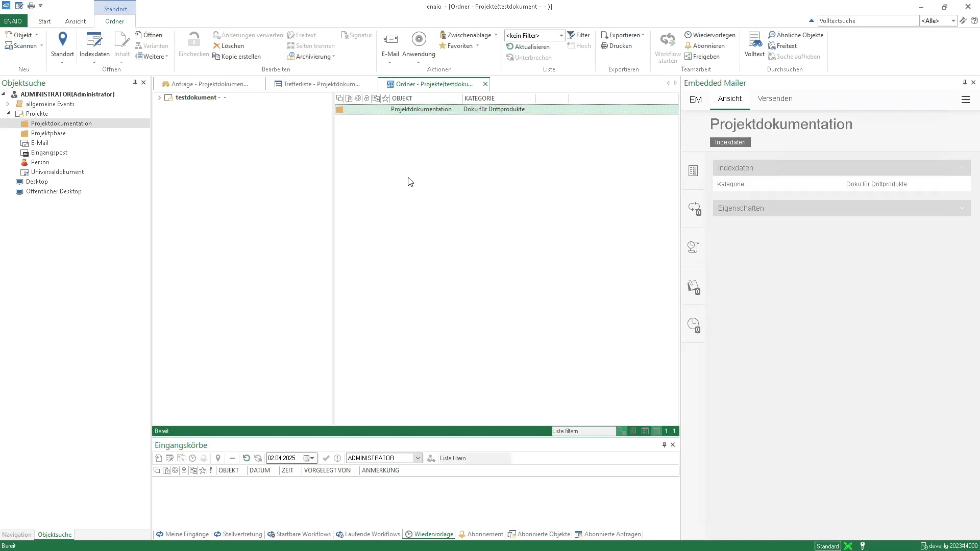
Task: Click the history clock icon in Embedded Mailer
Action: pyautogui.click(x=694, y=324)
